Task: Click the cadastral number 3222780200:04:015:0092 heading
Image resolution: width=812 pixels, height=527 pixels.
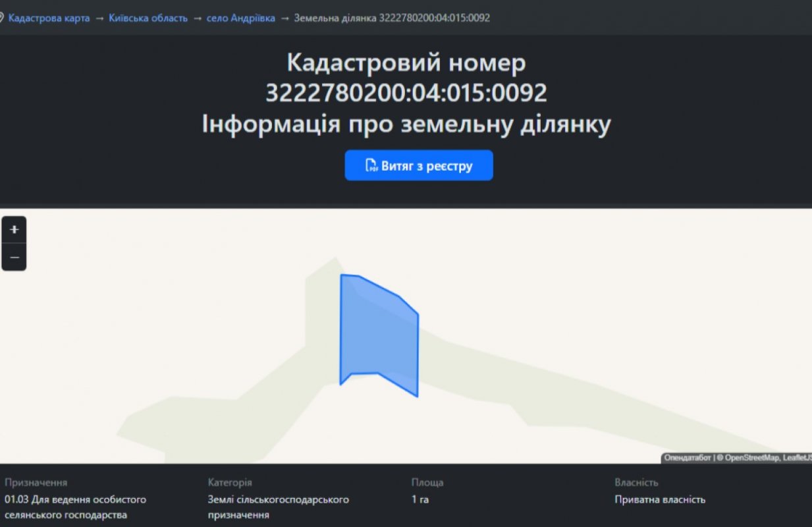Action: pyautogui.click(x=406, y=93)
